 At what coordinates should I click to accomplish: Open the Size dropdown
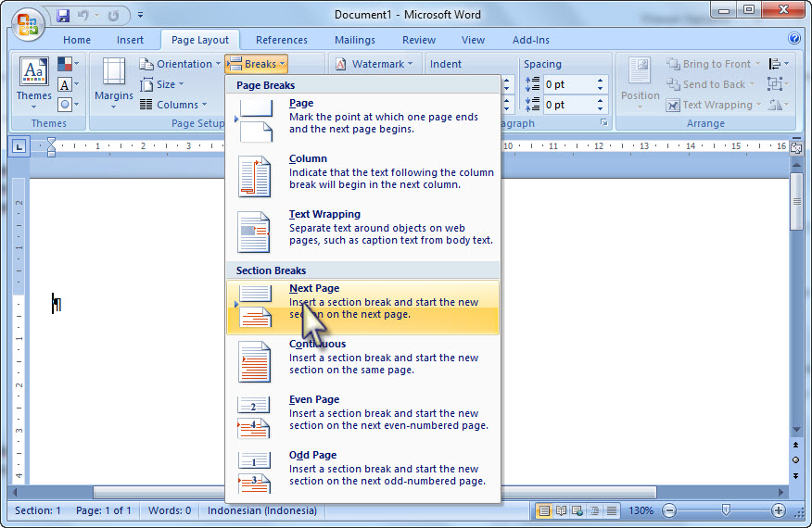coord(162,84)
